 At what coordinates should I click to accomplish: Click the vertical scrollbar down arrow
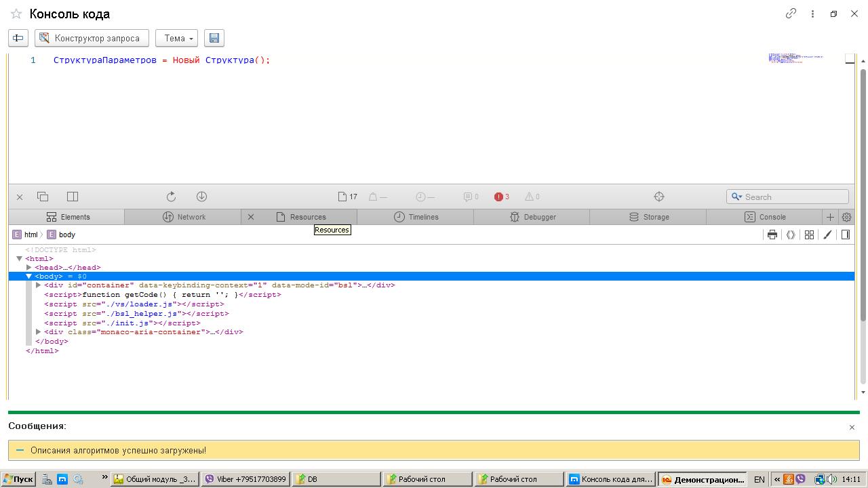pos(863,392)
